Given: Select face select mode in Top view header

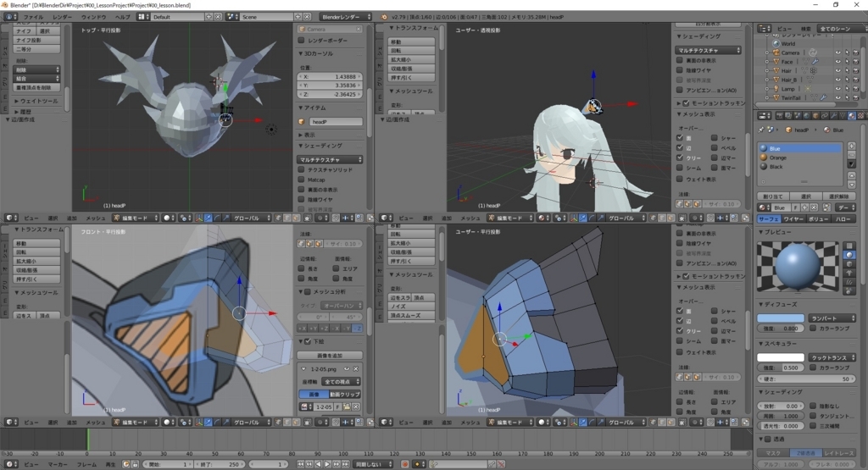Looking at the screenshot, I should pyautogui.click(x=296, y=218).
